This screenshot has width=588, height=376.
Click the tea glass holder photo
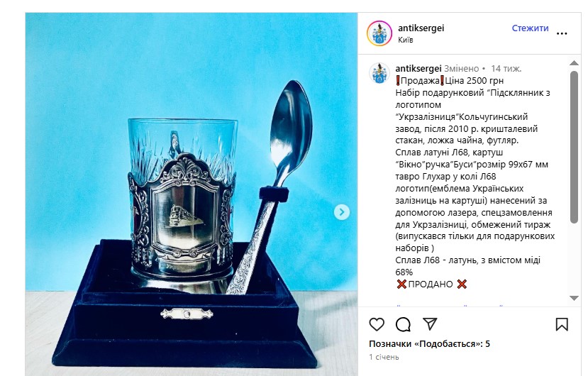point(192,194)
